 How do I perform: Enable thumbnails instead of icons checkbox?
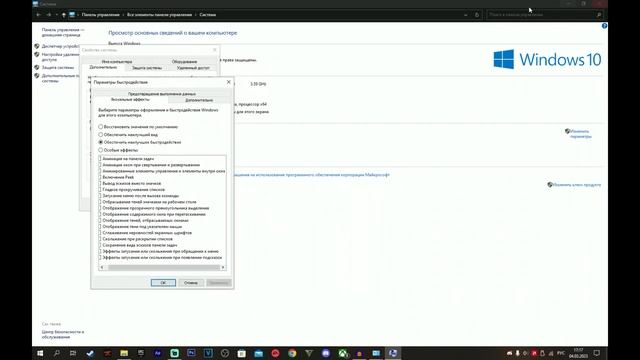tap(100, 183)
